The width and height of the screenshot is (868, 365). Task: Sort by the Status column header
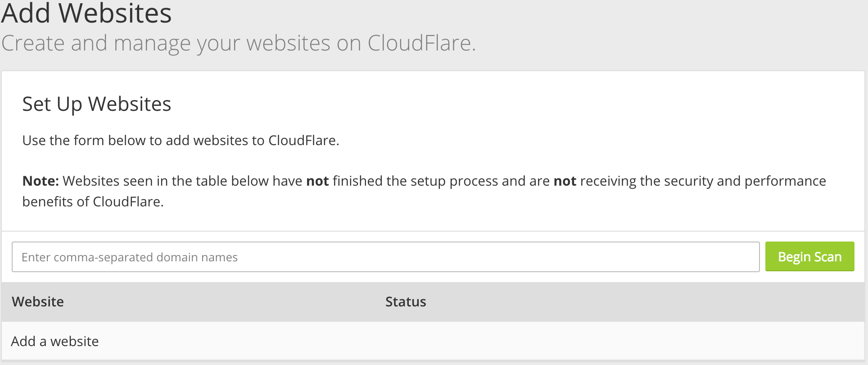(406, 301)
